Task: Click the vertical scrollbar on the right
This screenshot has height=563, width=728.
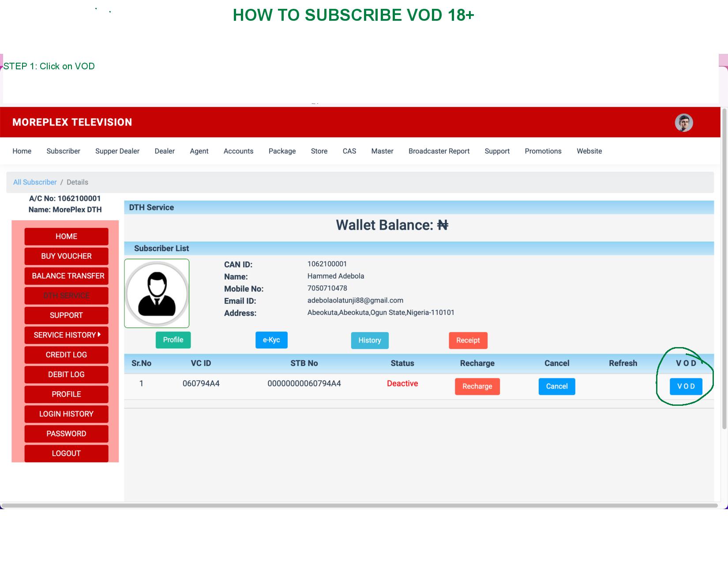Action: click(x=724, y=269)
